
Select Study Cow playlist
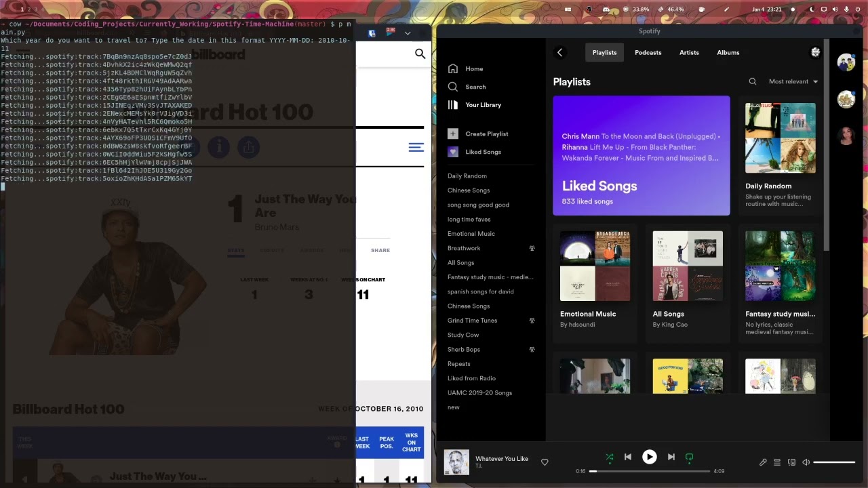463,335
